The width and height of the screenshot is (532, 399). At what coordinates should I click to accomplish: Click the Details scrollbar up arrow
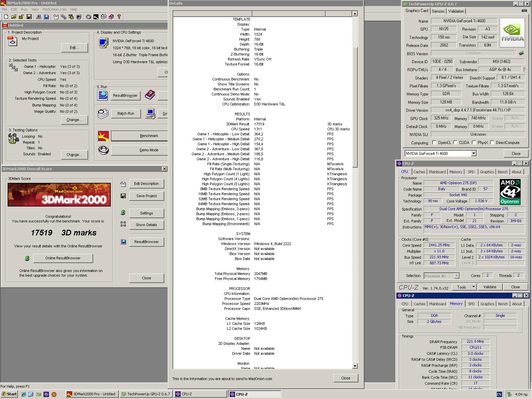(x=355, y=14)
